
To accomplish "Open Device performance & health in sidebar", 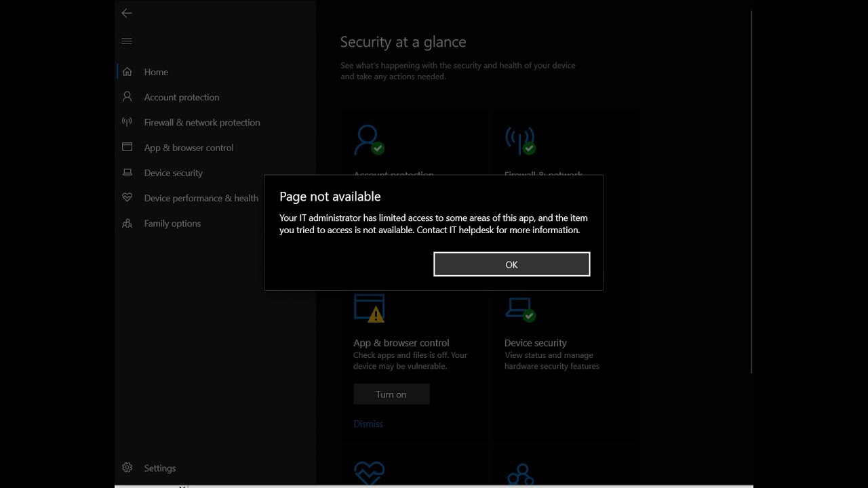I will pyautogui.click(x=201, y=198).
